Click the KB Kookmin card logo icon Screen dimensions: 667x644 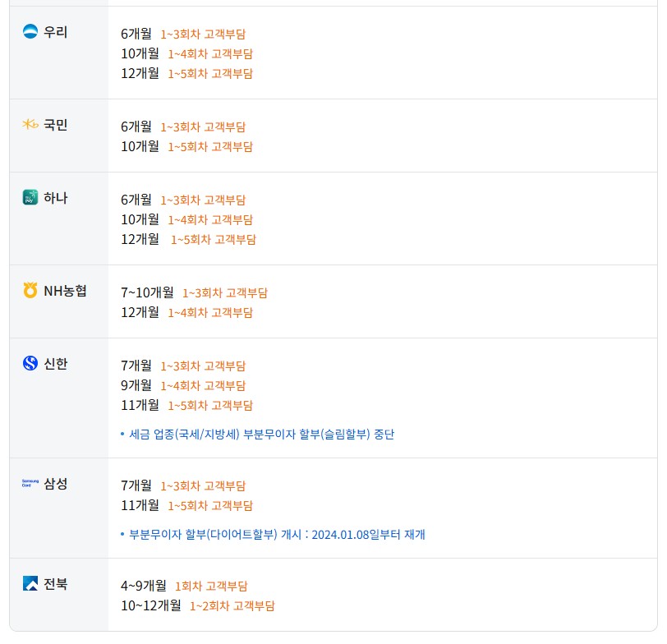pyautogui.click(x=30, y=125)
